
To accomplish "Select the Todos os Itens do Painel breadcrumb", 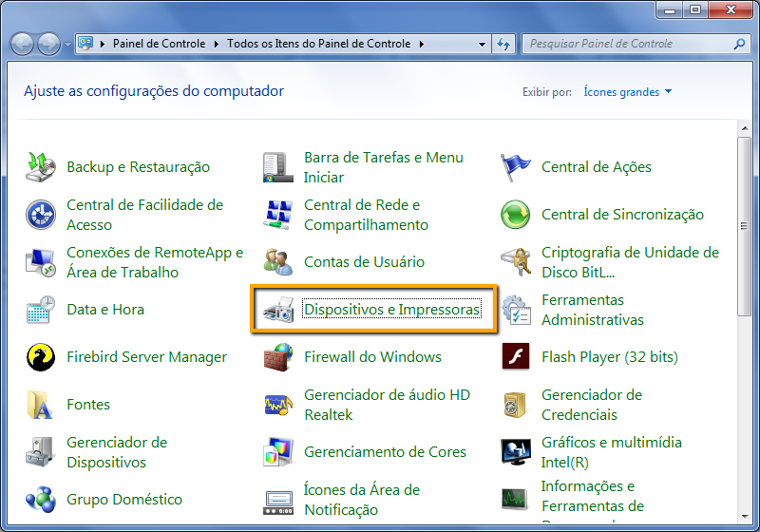I will 319,44.
